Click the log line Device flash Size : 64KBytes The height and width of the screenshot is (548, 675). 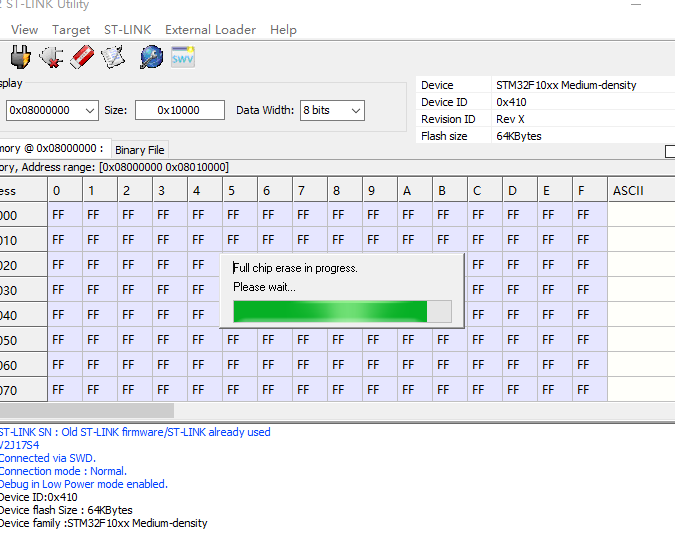tap(66, 510)
